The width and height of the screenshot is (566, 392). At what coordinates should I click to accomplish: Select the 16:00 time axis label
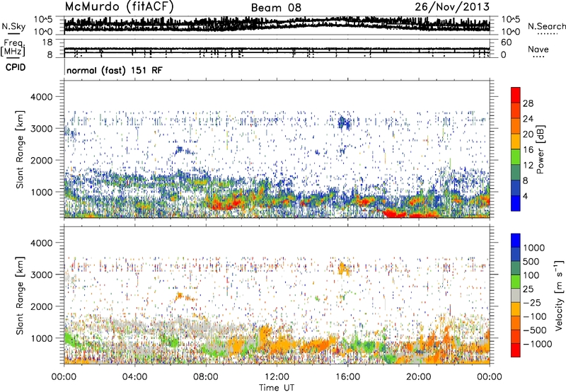pyautogui.click(x=347, y=377)
